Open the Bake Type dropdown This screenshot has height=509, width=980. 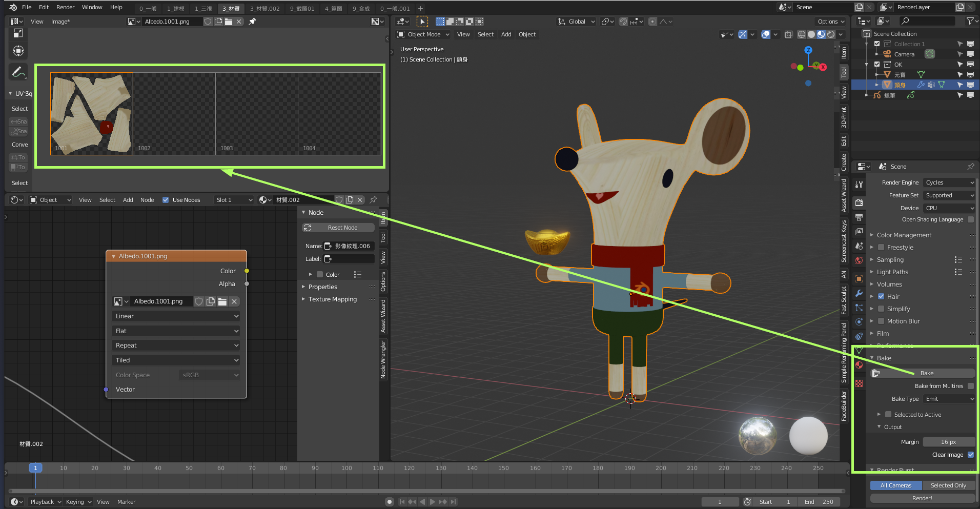point(950,399)
